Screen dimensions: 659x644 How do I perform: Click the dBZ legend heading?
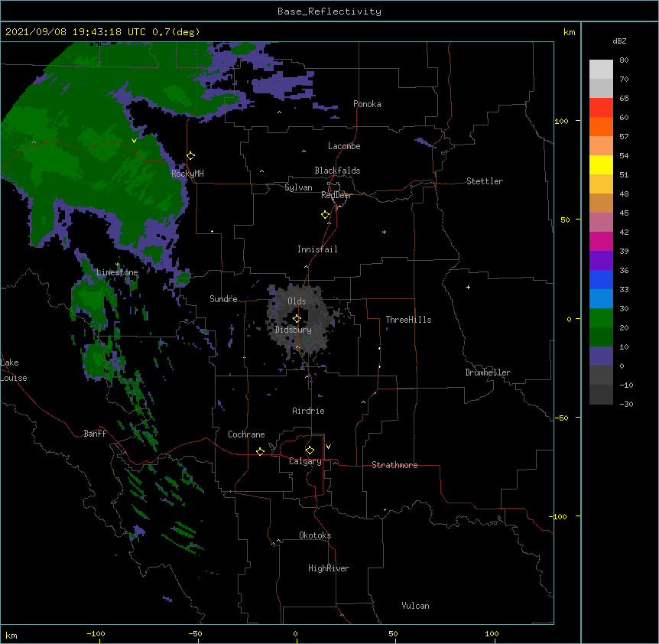tap(619, 41)
